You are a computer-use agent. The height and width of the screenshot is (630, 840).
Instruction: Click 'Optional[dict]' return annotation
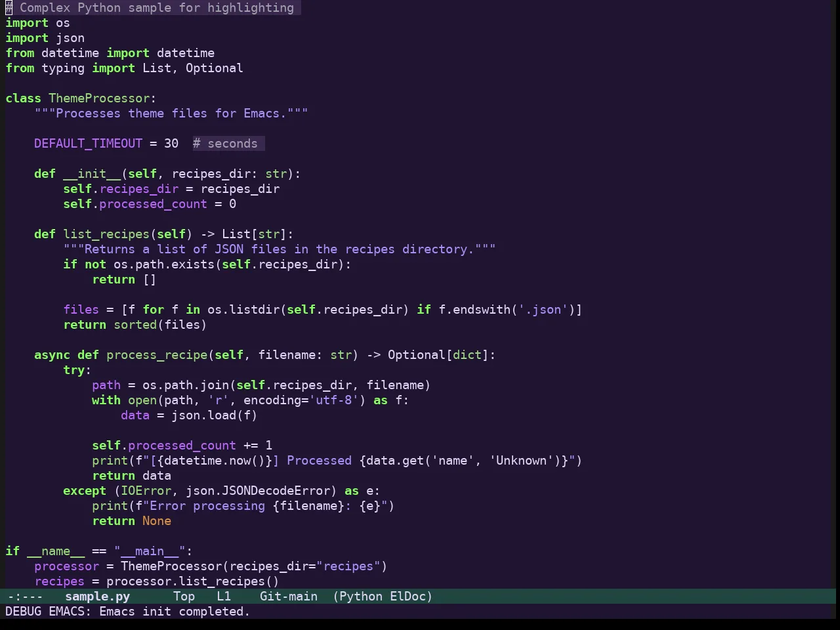point(438,355)
